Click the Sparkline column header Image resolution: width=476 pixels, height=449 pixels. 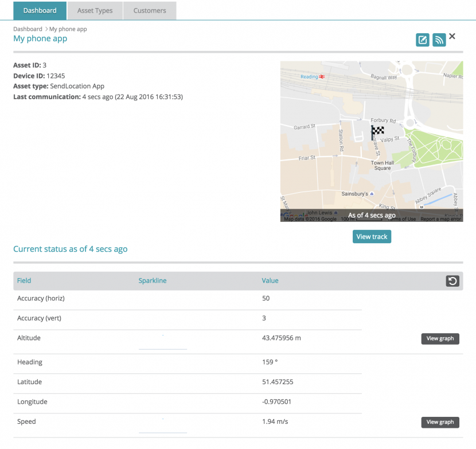(153, 280)
